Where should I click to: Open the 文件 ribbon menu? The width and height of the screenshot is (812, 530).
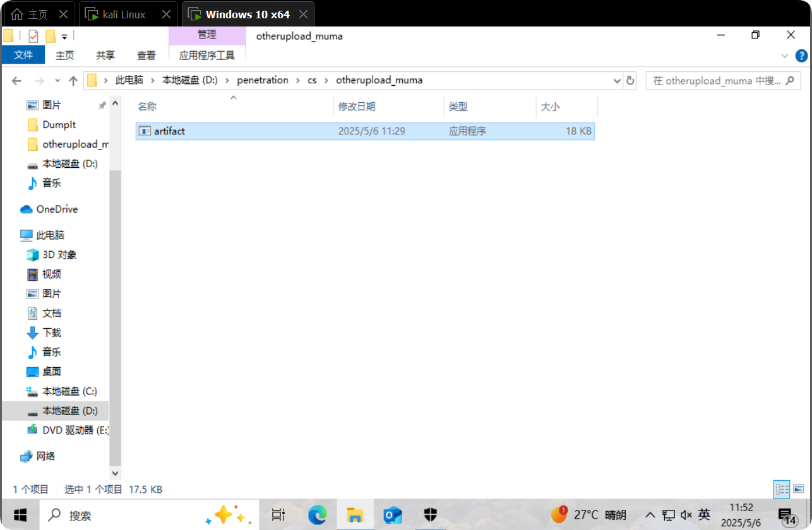[x=23, y=55]
